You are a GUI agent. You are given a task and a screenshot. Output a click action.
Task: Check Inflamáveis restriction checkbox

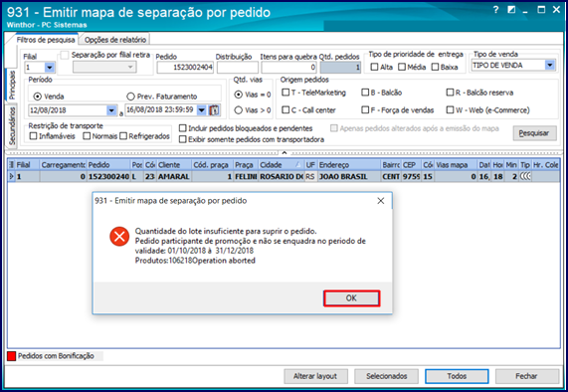click(34, 136)
